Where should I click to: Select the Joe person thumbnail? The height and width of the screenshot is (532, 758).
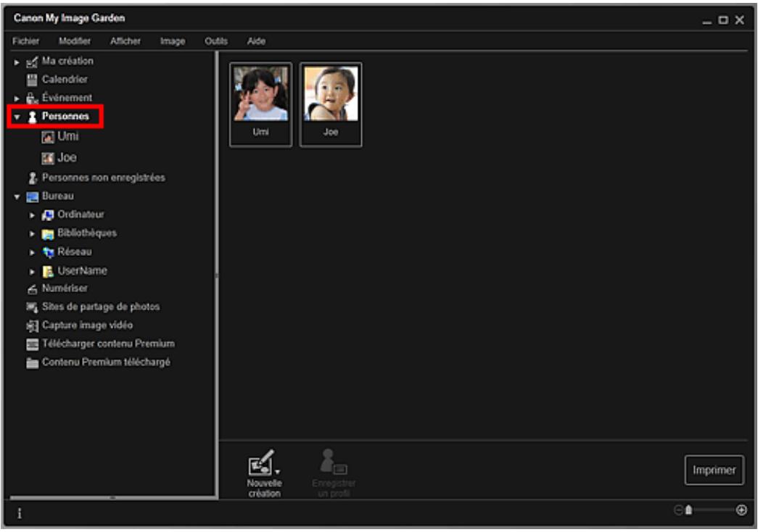click(331, 104)
